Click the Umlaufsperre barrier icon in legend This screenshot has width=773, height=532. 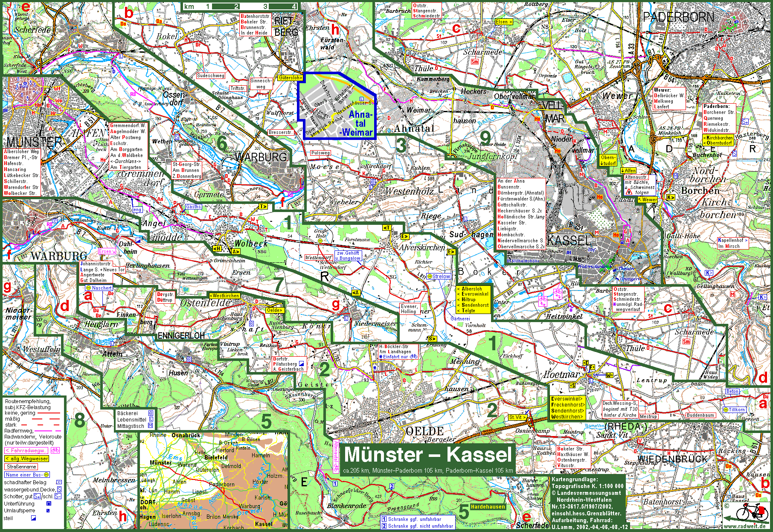(48, 511)
